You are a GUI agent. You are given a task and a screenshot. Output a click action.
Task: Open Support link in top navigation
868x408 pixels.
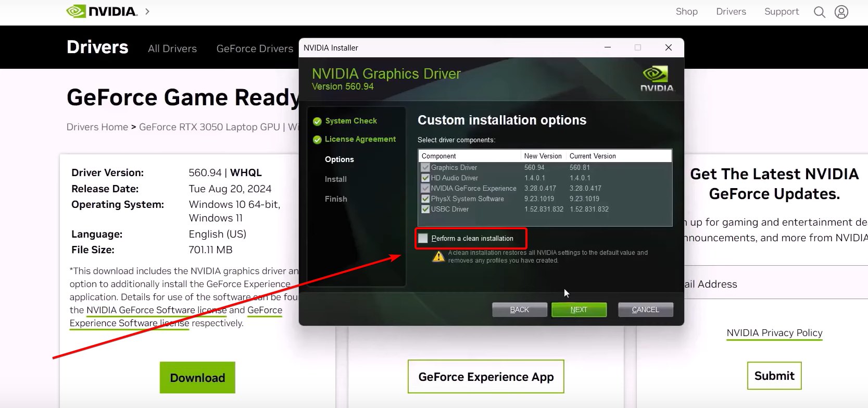[x=782, y=11]
